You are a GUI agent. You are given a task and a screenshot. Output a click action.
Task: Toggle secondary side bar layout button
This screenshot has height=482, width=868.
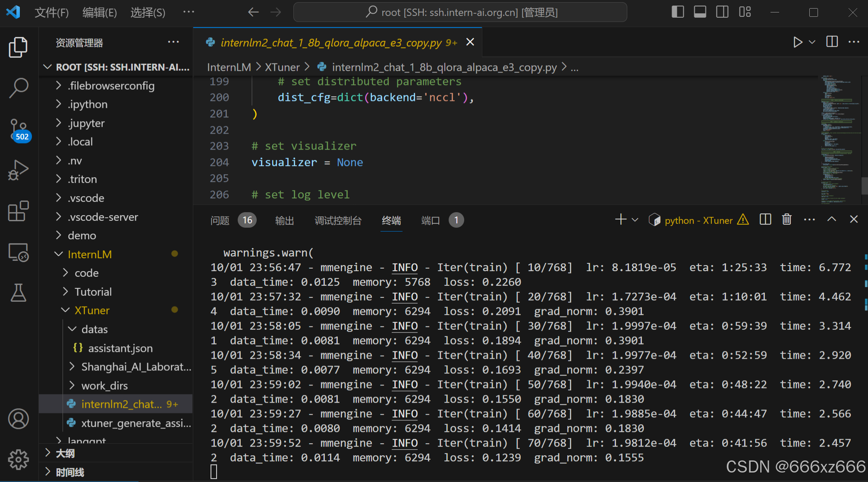pyautogui.click(x=722, y=12)
